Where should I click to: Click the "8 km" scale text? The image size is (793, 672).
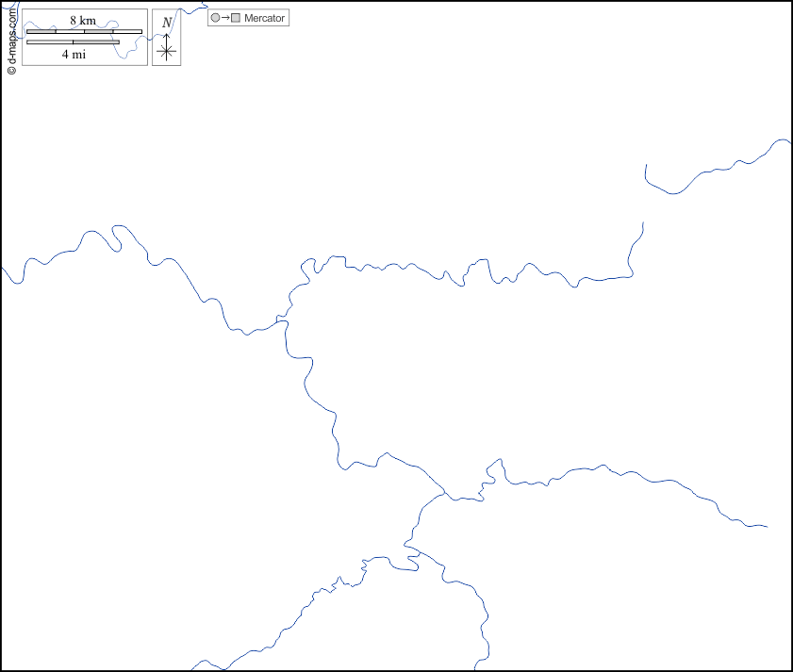tap(83, 20)
